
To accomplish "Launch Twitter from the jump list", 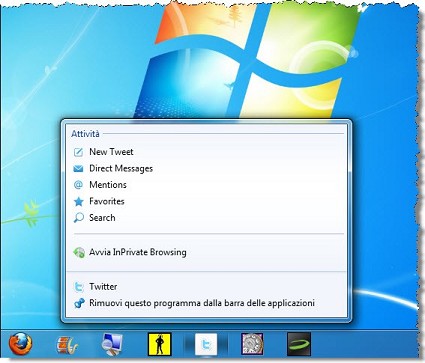I will (206, 287).
